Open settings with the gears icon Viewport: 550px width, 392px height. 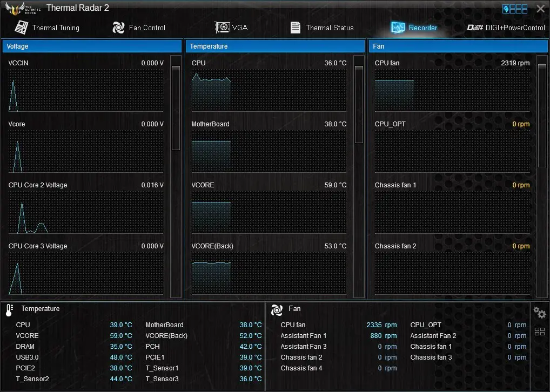point(540,313)
